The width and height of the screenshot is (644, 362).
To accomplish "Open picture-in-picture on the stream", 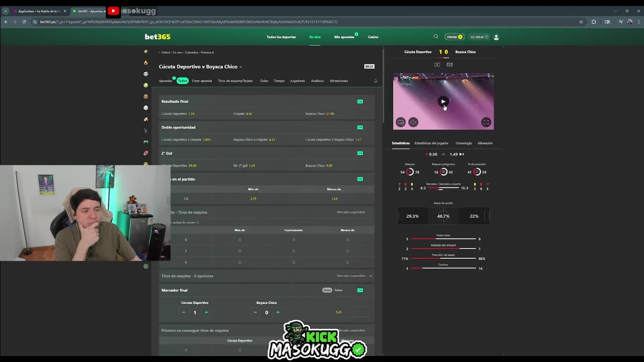I will point(400,122).
